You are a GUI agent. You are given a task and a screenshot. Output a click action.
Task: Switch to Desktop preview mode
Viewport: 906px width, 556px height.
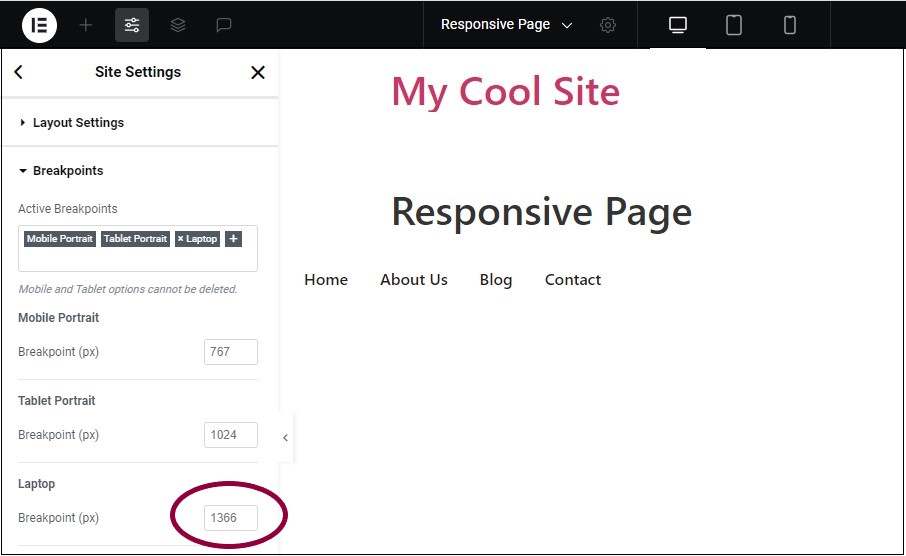pos(678,25)
